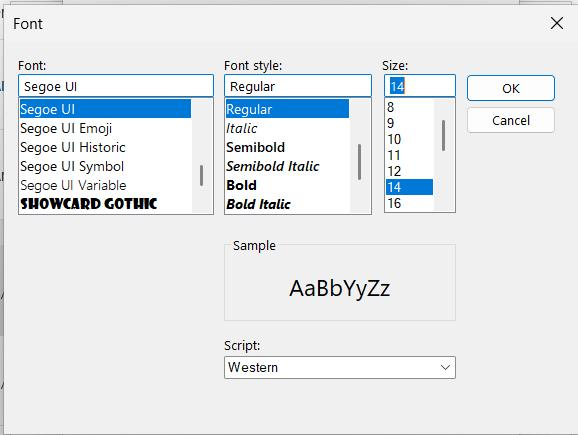
Task: Open the Script dropdown
Action: [x=340, y=367]
